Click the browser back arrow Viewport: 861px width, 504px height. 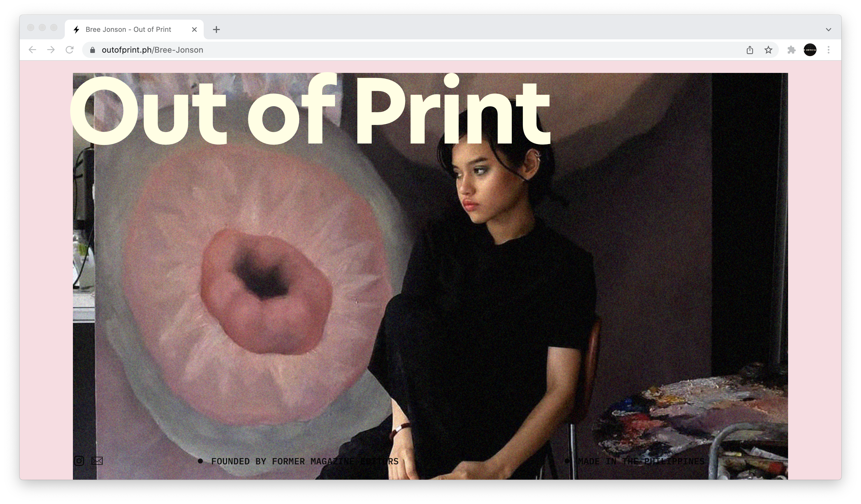coord(32,50)
